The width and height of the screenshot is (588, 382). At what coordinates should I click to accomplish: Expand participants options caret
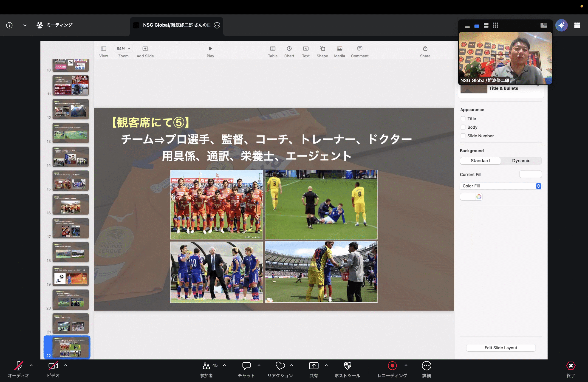[224, 365]
